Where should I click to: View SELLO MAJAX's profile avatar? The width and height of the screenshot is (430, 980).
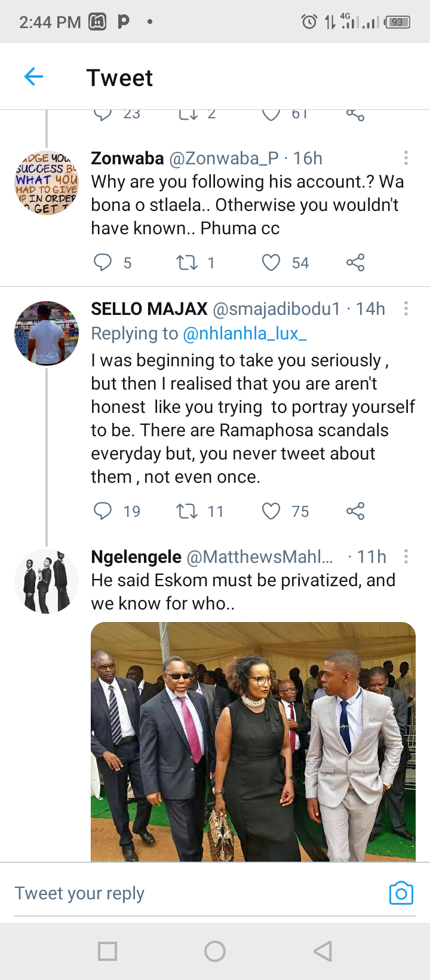[47, 333]
